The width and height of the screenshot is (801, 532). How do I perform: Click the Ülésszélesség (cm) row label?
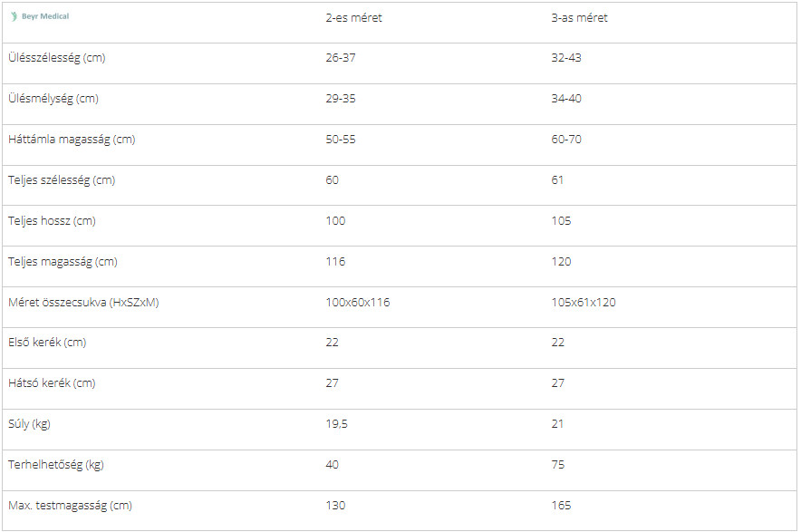click(56, 58)
